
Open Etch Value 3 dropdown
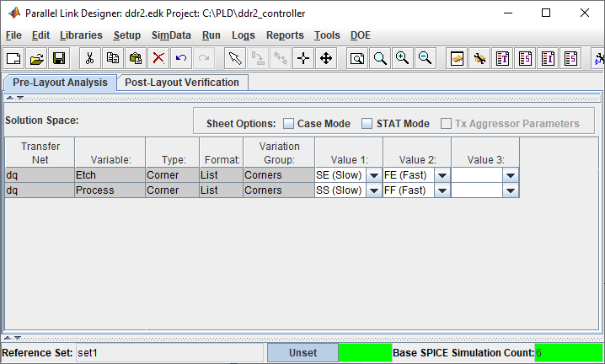(x=511, y=175)
